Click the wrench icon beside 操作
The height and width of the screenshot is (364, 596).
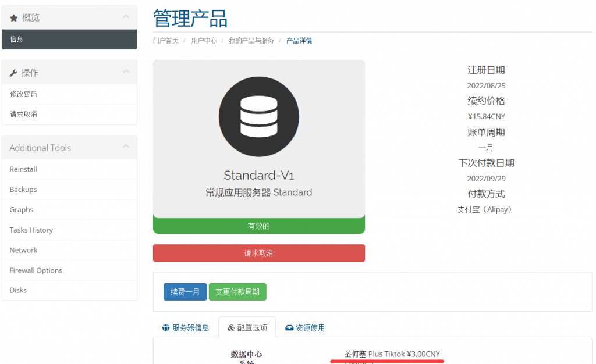[x=14, y=73]
